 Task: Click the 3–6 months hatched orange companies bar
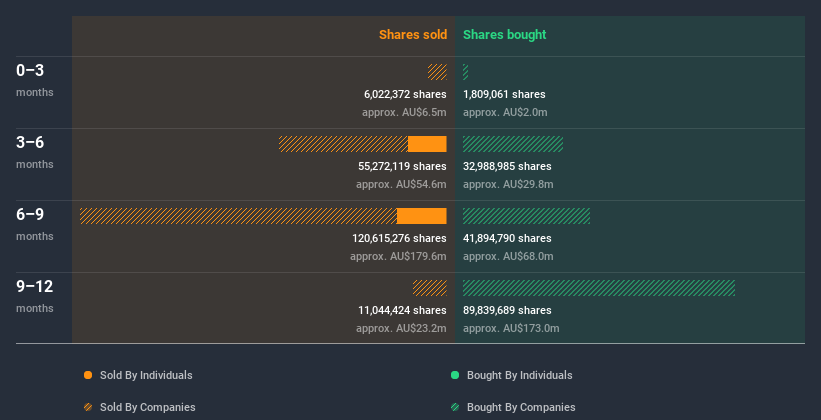[343, 144]
